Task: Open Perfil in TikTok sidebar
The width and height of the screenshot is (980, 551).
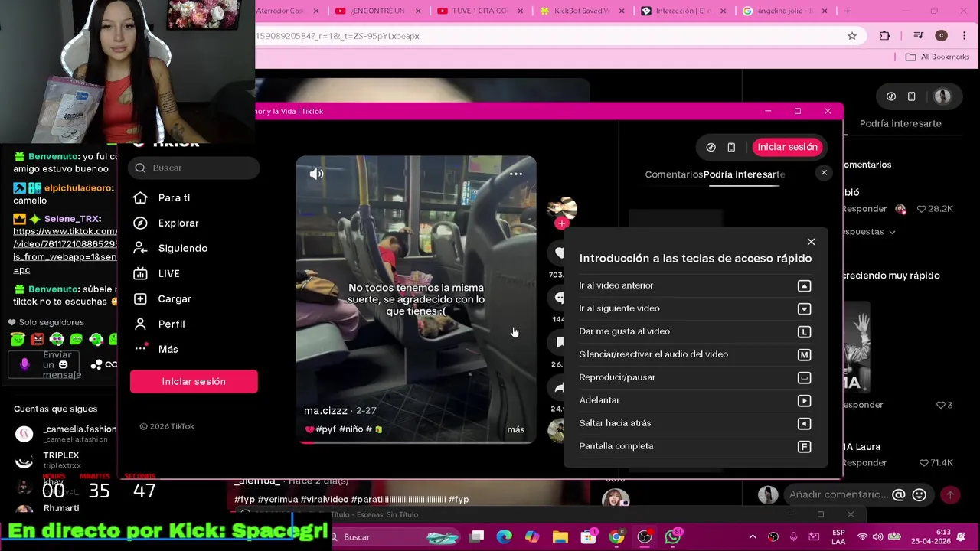Action: (171, 324)
